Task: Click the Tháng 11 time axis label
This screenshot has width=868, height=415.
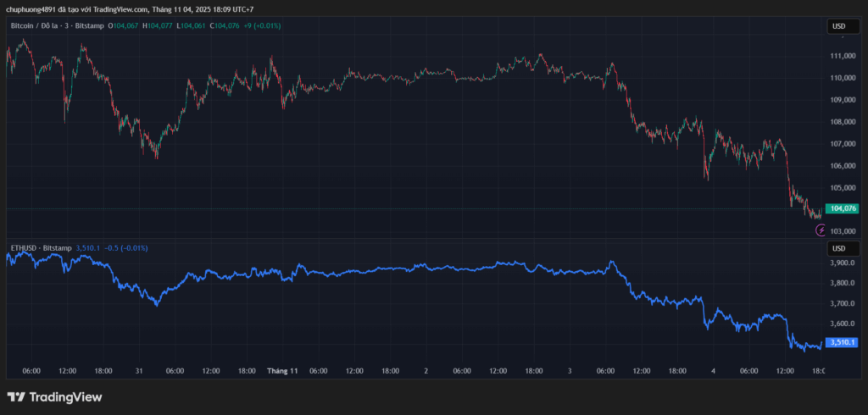Action: coord(282,371)
